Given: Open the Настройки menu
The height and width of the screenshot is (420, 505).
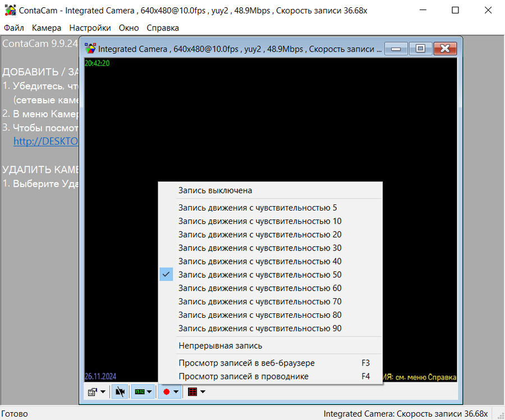Looking at the screenshot, I should click(x=90, y=28).
